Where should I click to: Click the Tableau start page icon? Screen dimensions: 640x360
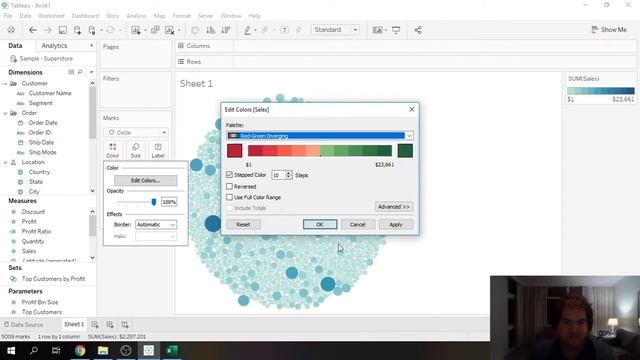click(11, 30)
